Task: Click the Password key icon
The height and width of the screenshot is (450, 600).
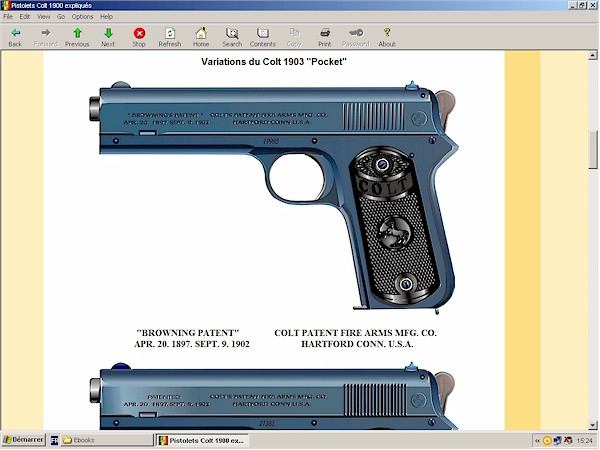Action: [356, 33]
